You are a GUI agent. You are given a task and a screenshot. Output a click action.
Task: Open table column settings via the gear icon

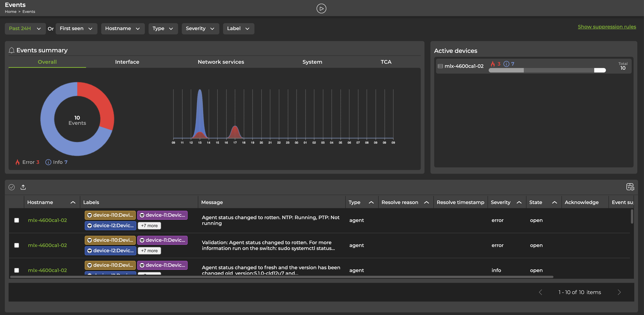click(x=630, y=187)
